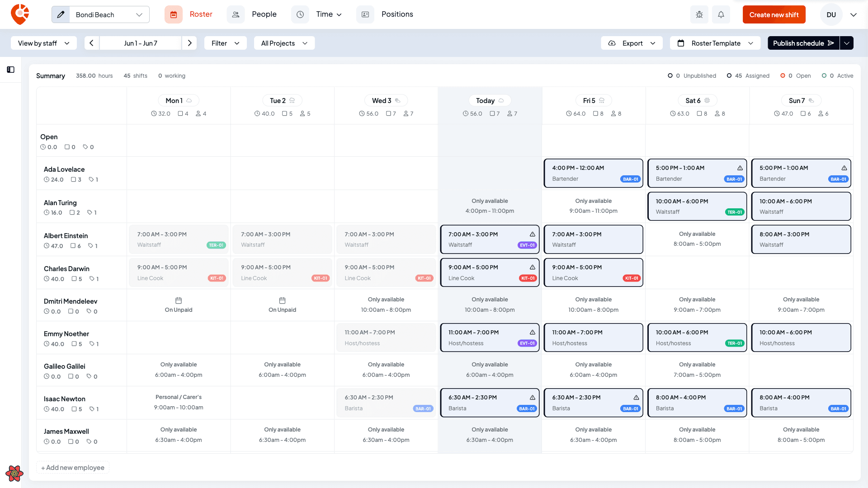Image resolution: width=868 pixels, height=488 pixels.
Task: Click Publish schedule button
Action: (x=803, y=43)
